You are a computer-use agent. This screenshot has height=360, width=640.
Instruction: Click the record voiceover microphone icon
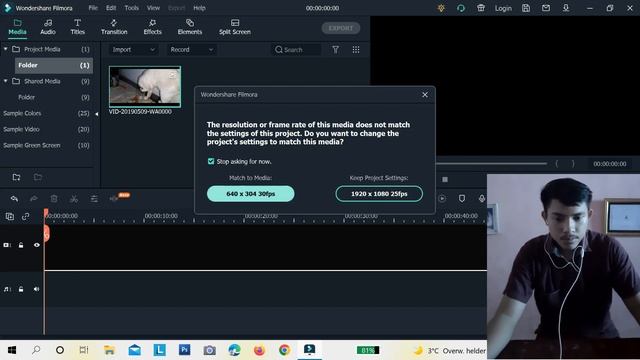482,198
